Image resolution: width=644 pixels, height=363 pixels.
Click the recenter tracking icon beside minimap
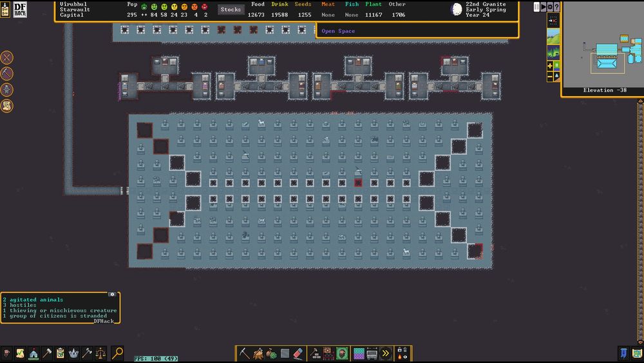553,21
